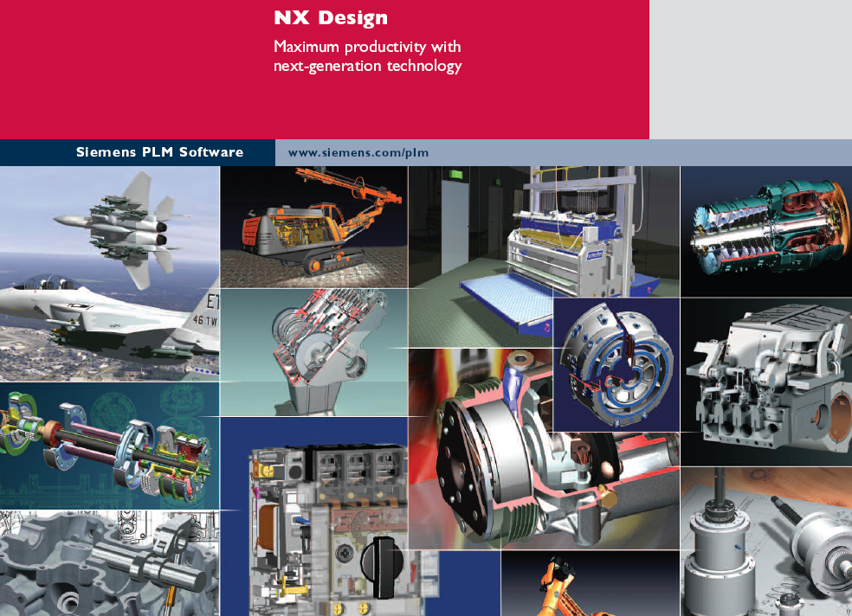Open the orange drilling rig image
852x616 pixels.
(x=314, y=227)
